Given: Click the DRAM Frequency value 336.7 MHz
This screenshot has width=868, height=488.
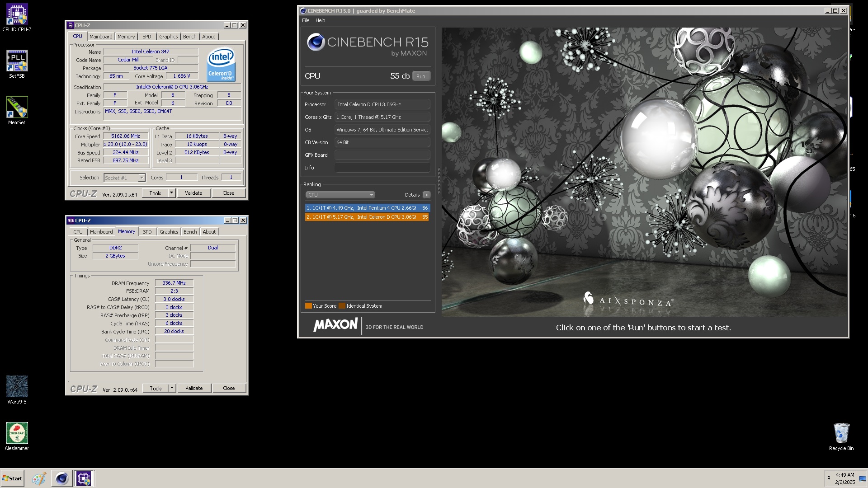Looking at the screenshot, I should (174, 283).
